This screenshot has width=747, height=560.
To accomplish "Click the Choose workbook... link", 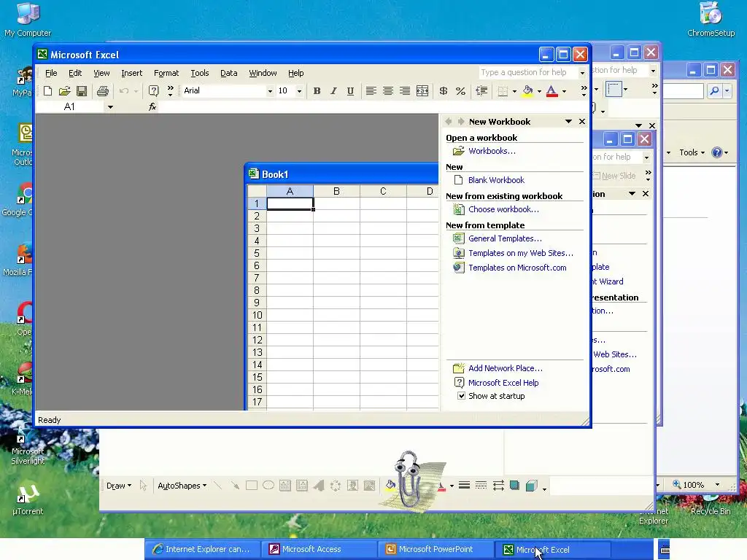I will (x=503, y=209).
